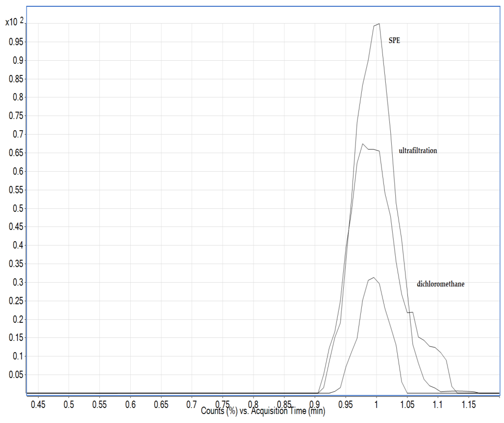Click the 0.7 tick on the time axis
The width and height of the screenshot is (504, 423).
click(x=192, y=405)
